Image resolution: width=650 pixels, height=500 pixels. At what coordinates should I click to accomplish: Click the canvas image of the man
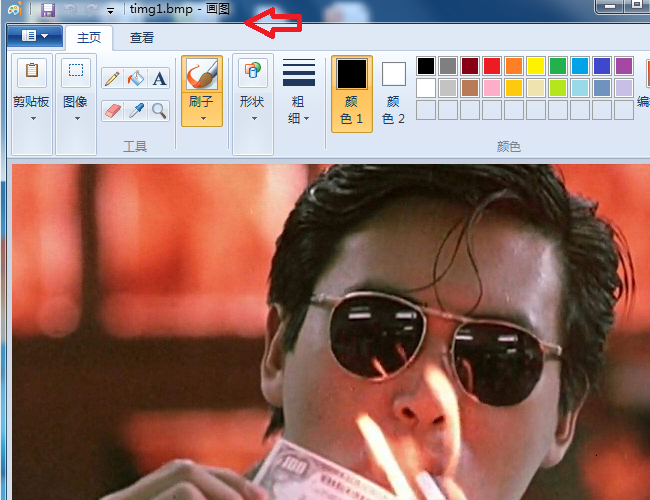[331, 332]
